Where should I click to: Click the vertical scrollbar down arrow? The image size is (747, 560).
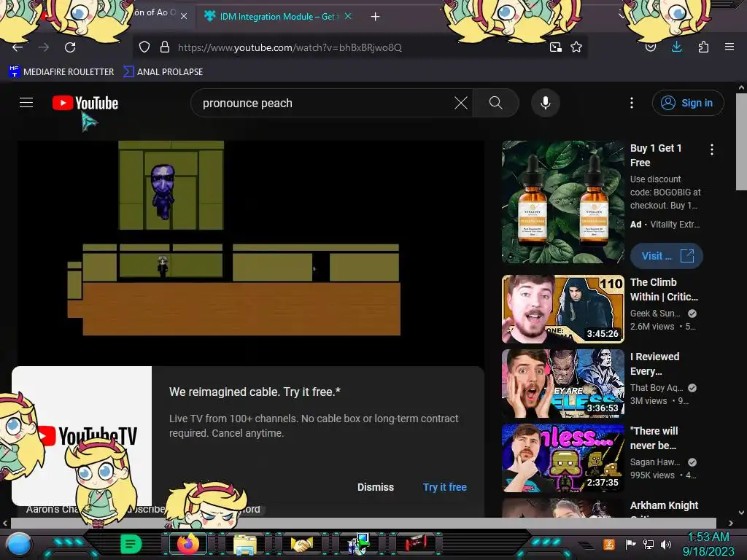741,513
